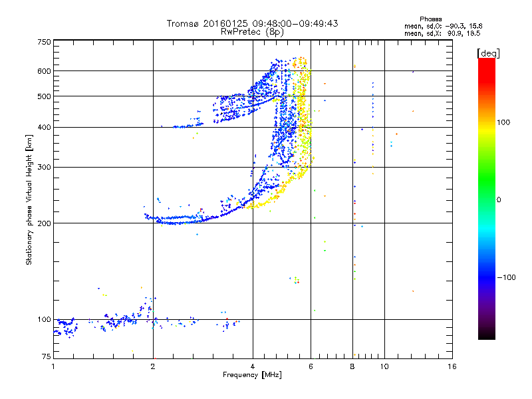
Task: Click the x-axis '10' frequency label
Action: [x=384, y=366]
